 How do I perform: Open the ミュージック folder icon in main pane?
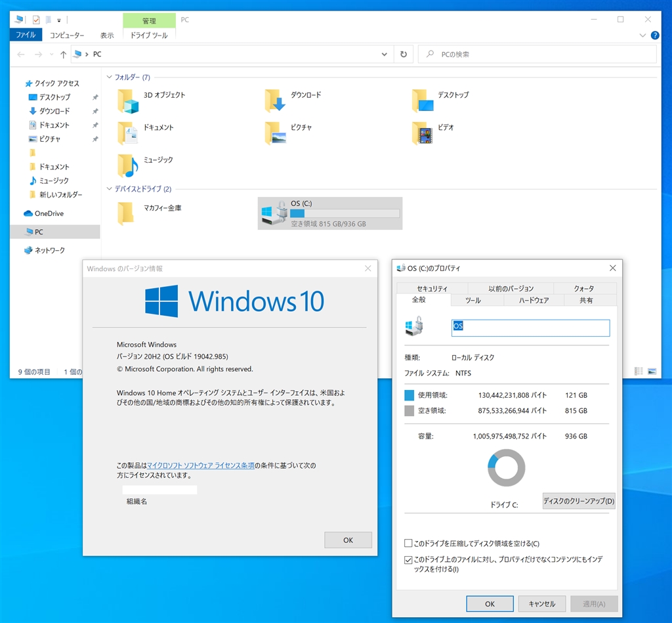click(x=128, y=165)
